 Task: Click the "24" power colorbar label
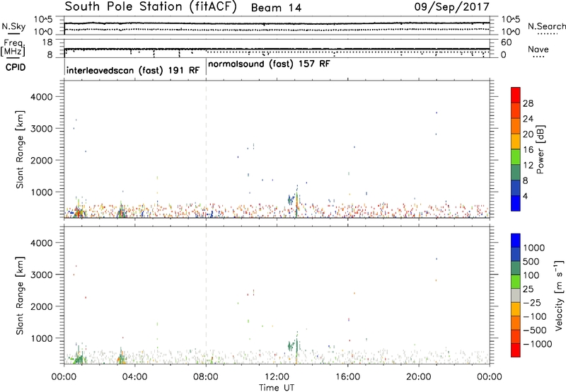528,119
